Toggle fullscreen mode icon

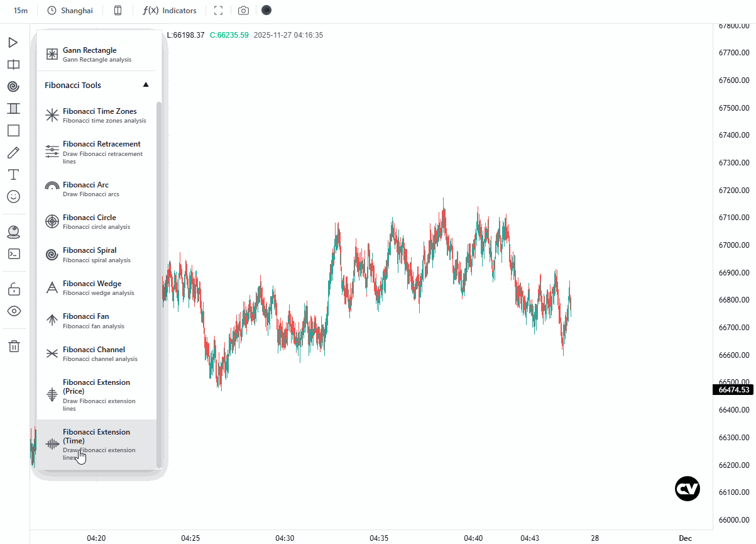click(219, 11)
